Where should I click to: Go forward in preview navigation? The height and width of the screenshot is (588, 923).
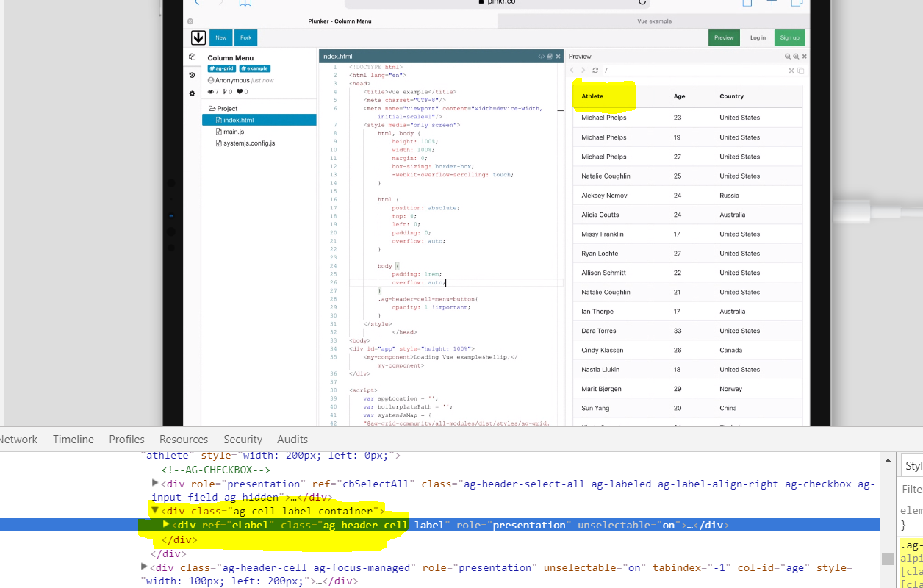pos(583,71)
